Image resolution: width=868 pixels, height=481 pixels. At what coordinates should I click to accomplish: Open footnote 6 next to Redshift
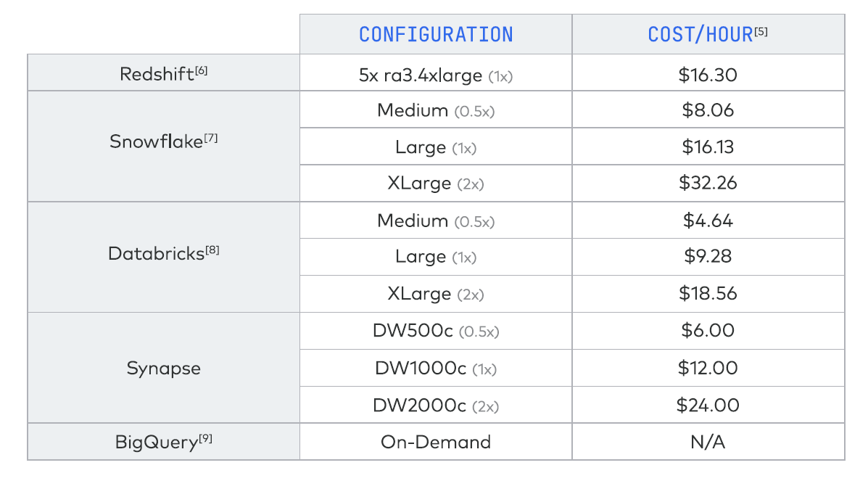coord(201,70)
